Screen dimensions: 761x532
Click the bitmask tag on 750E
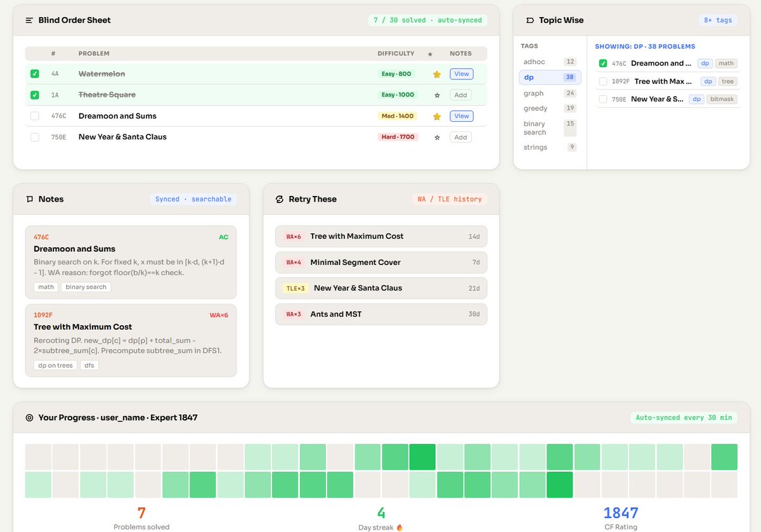pos(722,99)
